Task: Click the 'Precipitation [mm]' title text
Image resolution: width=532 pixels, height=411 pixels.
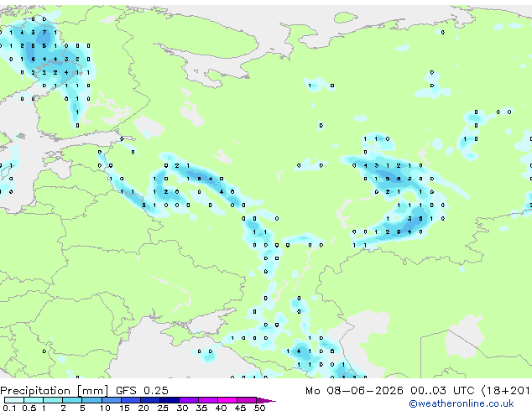Action: point(55,391)
